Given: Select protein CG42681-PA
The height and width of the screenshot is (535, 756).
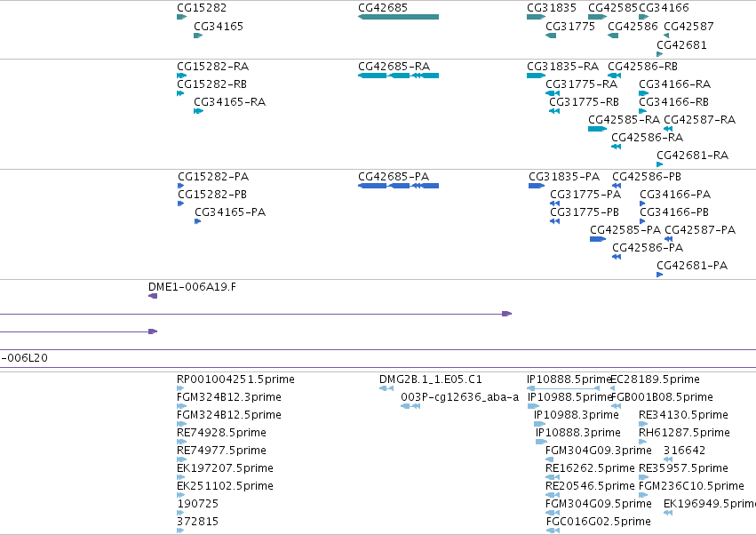Looking at the screenshot, I should click(x=692, y=266).
